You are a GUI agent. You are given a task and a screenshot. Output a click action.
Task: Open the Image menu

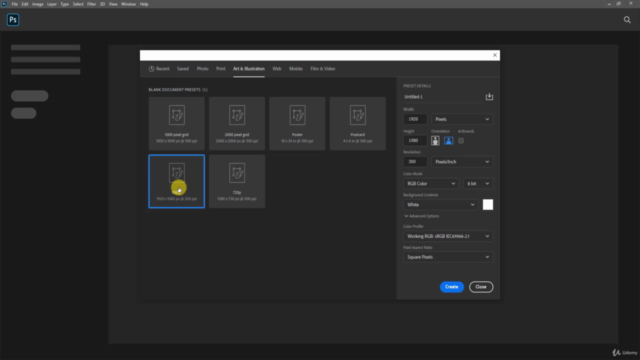tap(38, 4)
